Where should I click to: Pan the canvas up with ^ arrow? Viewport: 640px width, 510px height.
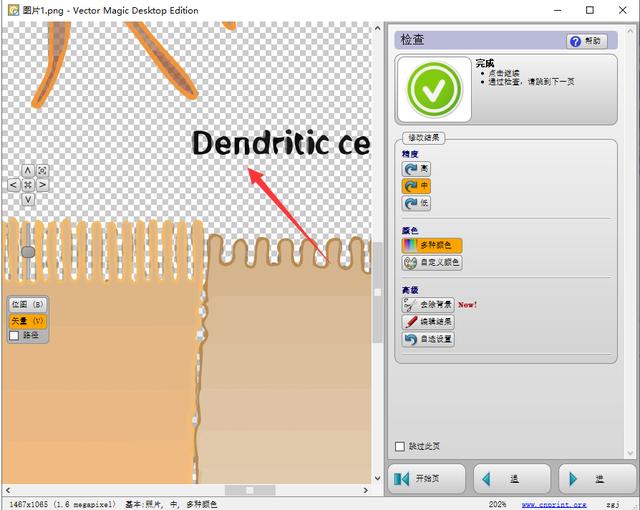tap(28, 170)
